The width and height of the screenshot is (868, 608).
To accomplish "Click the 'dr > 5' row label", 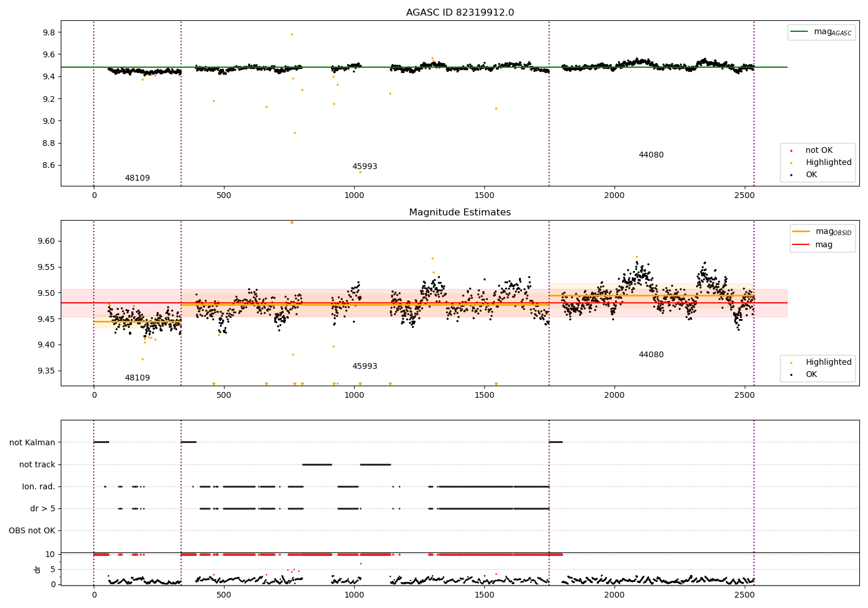I will click(43, 509).
